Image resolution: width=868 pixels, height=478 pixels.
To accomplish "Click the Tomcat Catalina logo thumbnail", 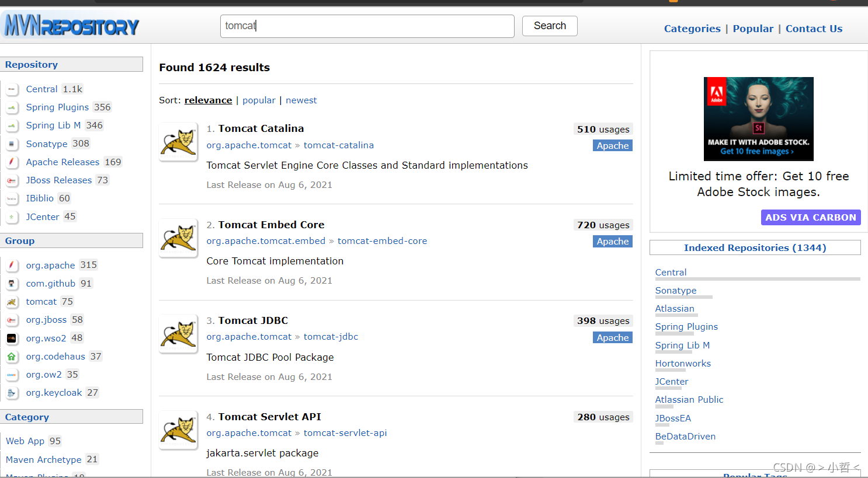I will 178,141.
